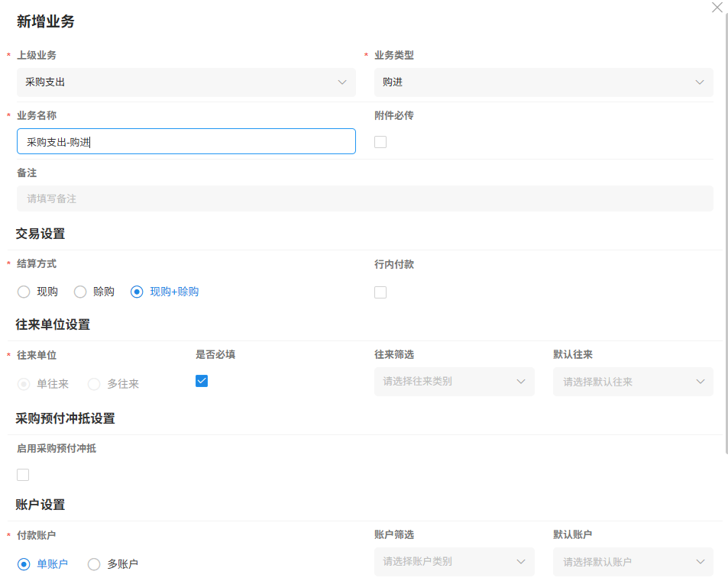728x584 pixels.
Task: Select the 现购+赊购 radio button
Action: click(x=137, y=292)
